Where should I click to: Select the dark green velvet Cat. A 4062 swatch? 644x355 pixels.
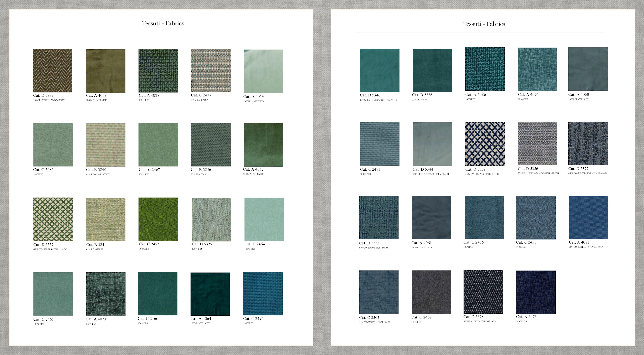(263, 145)
